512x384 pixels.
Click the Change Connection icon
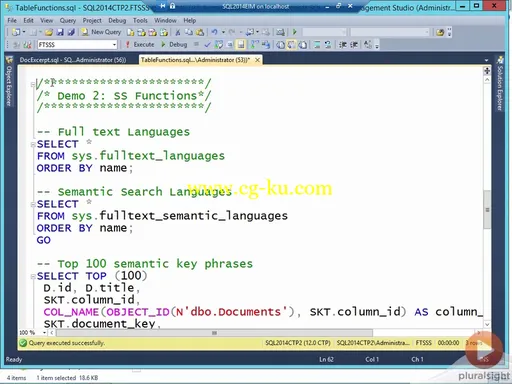(x=27, y=45)
